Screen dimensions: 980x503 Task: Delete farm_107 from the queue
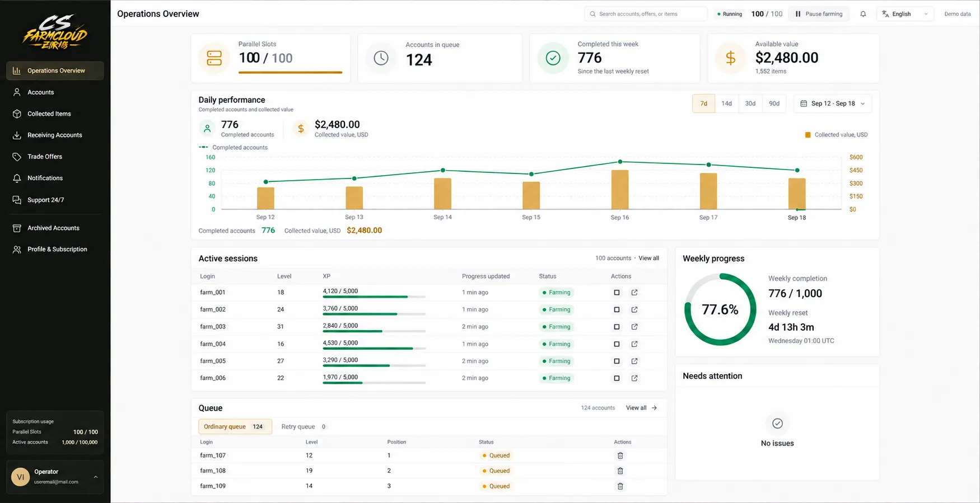[620, 455]
